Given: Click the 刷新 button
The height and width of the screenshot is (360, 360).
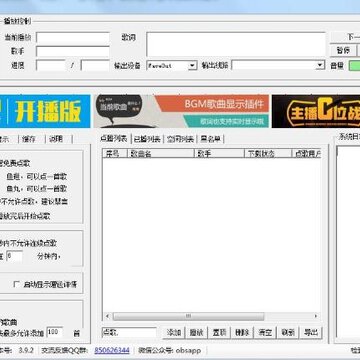Looking at the screenshot, I should point(288,332).
